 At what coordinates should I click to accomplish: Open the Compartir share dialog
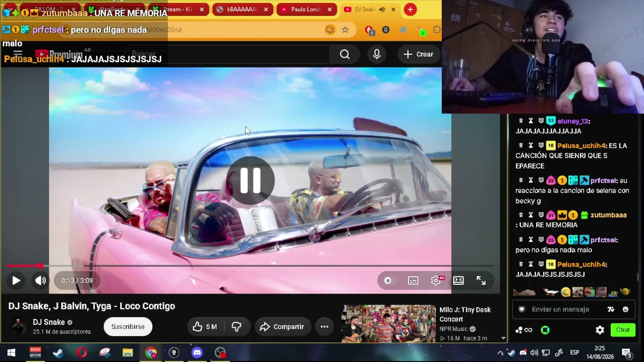[282, 327]
